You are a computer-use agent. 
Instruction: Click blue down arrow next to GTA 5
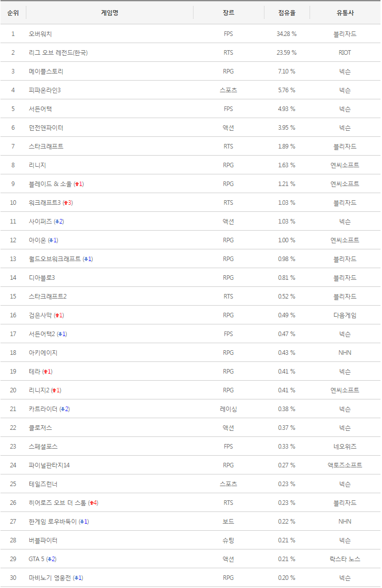pos(49,559)
